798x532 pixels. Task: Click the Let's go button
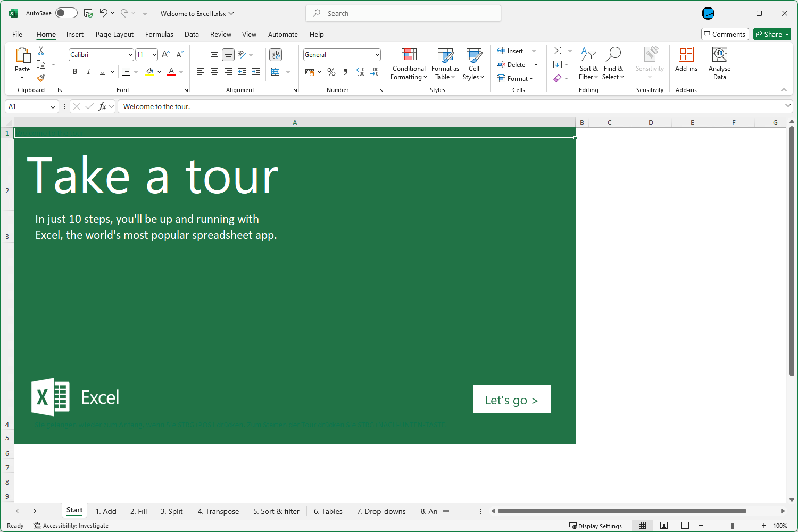[x=512, y=399]
